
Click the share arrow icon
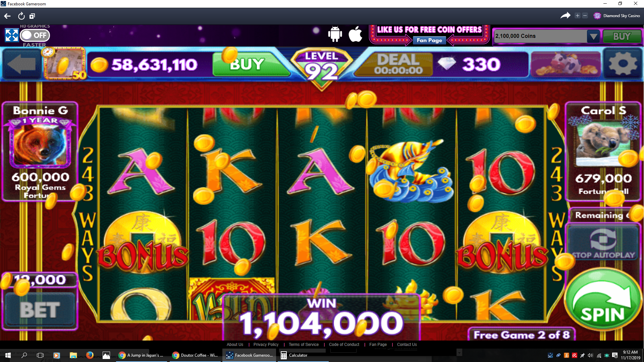click(565, 15)
